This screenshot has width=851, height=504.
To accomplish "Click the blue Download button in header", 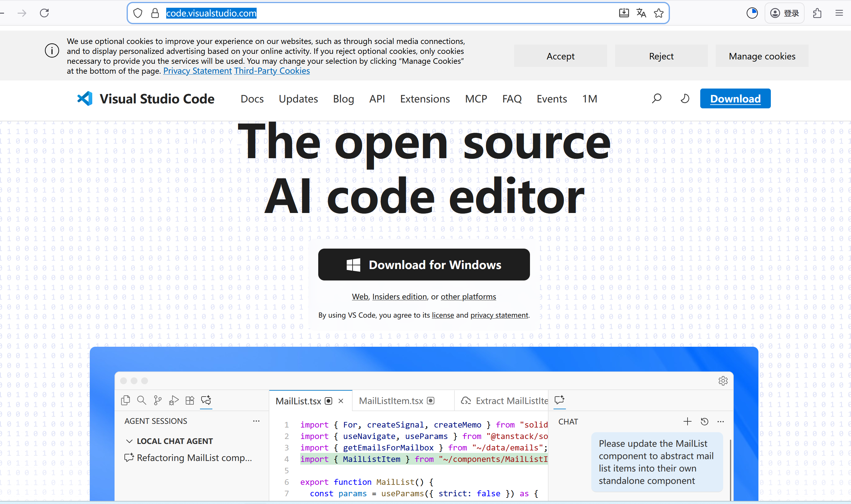I will pos(735,98).
